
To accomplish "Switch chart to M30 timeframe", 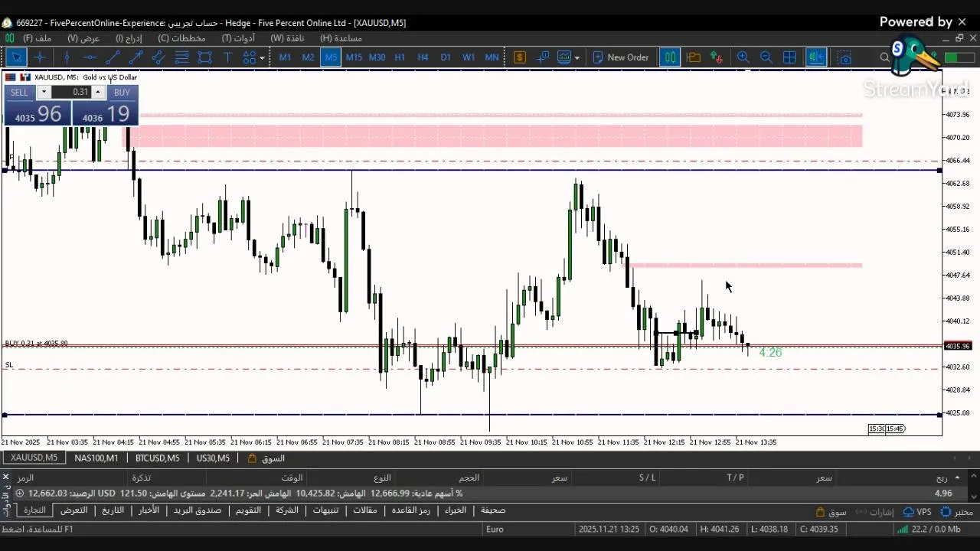I will coord(377,57).
